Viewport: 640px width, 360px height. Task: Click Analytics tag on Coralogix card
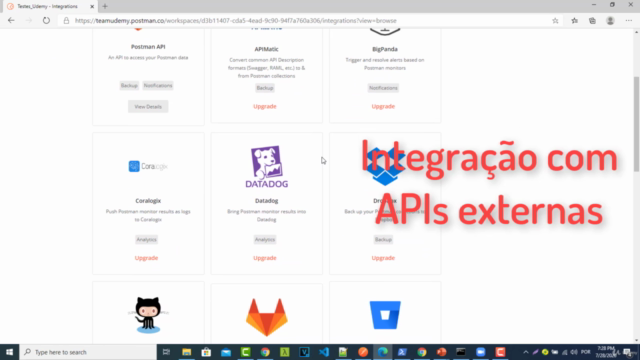point(146,240)
